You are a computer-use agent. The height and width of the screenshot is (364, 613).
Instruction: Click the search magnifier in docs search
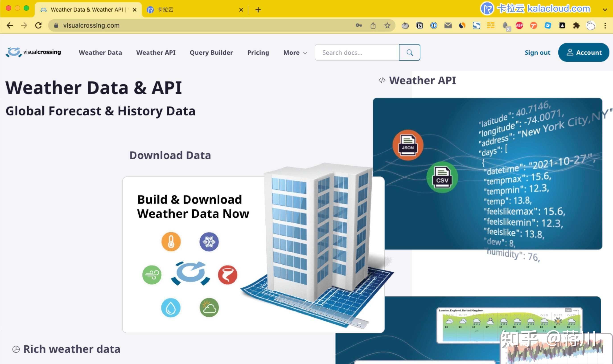tap(409, 52)
